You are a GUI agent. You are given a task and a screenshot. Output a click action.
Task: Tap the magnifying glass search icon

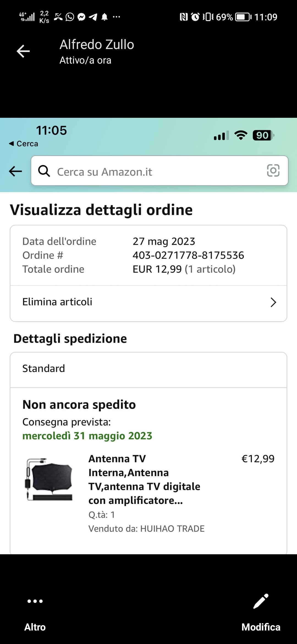coord(44,171)
